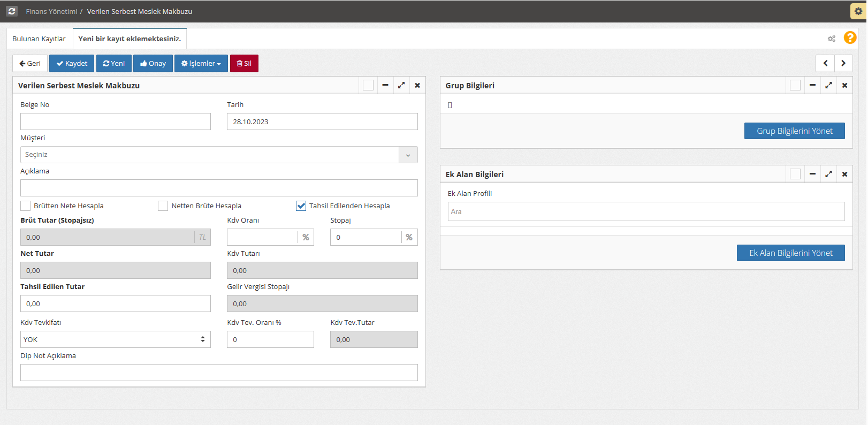Click the Grup Bilgilerini Yönet button
This screenshot has width=868, height=425.
tap(794, 131)
